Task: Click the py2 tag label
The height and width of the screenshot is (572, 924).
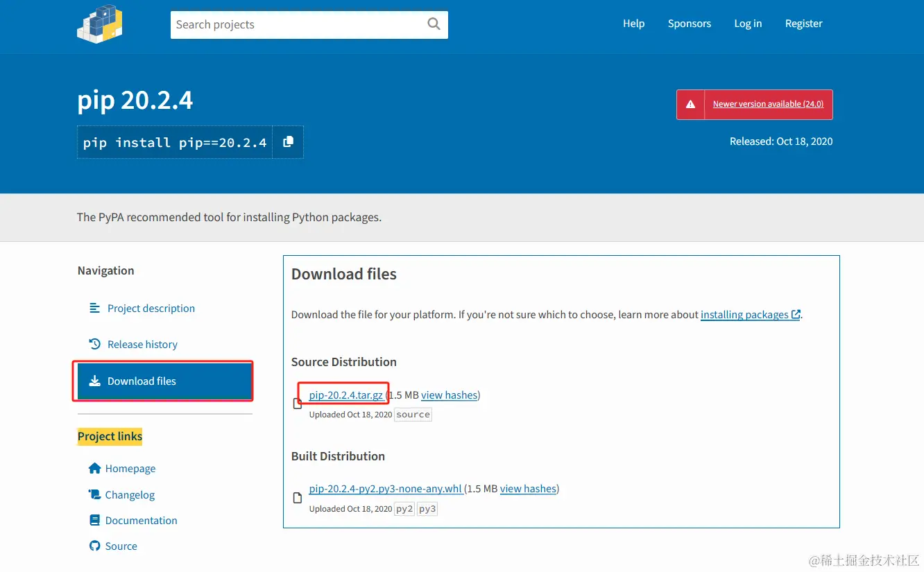Action: tap(404, 509)
